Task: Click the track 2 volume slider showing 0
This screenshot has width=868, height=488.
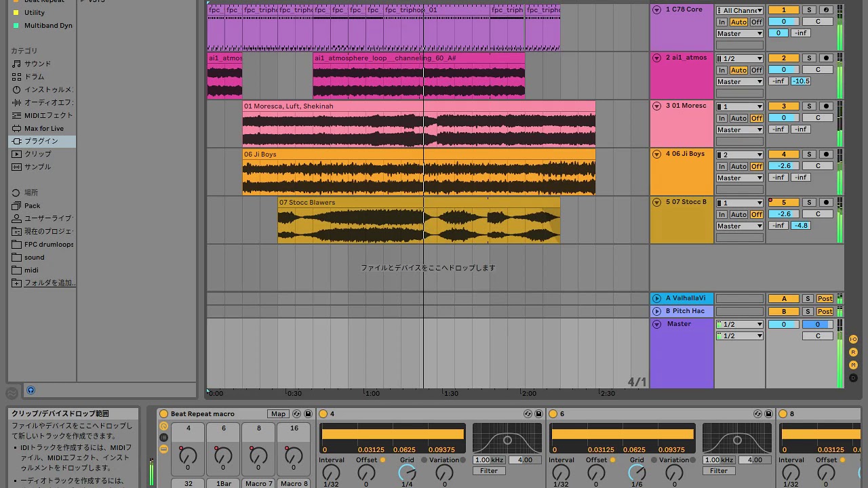Action: 784,70
